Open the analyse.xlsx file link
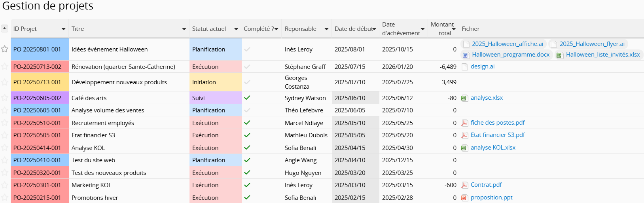 pos(487,98)
